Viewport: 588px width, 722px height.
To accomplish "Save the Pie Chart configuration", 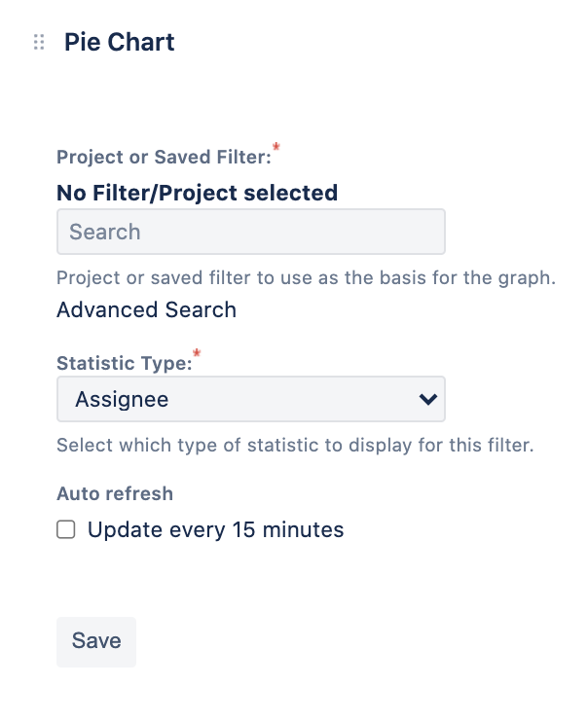I will [x=96, y=641].
